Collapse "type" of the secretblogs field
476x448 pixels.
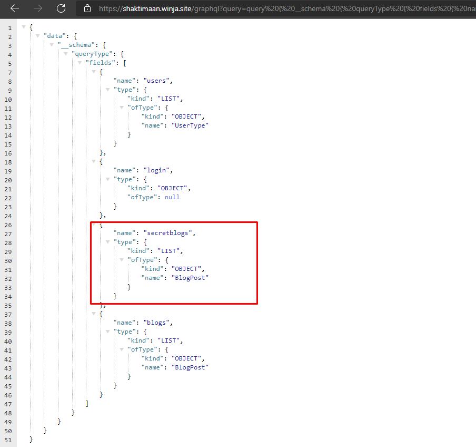point(107,242)
